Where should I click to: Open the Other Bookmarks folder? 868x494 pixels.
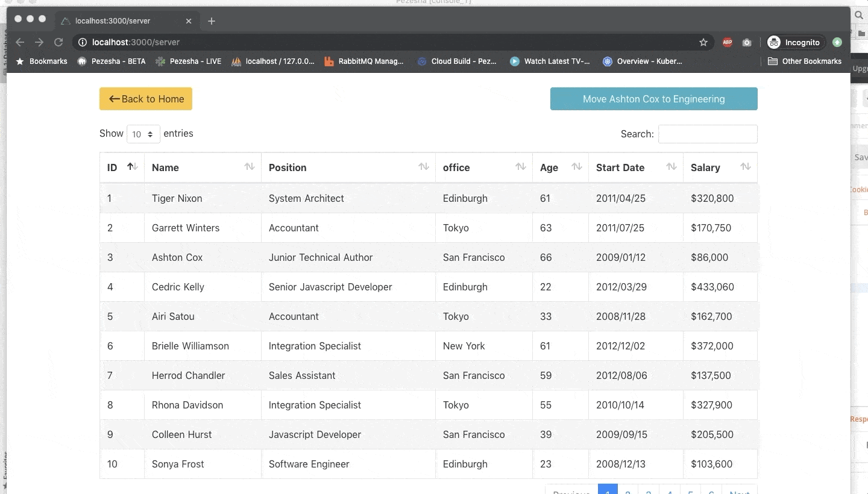805,61
